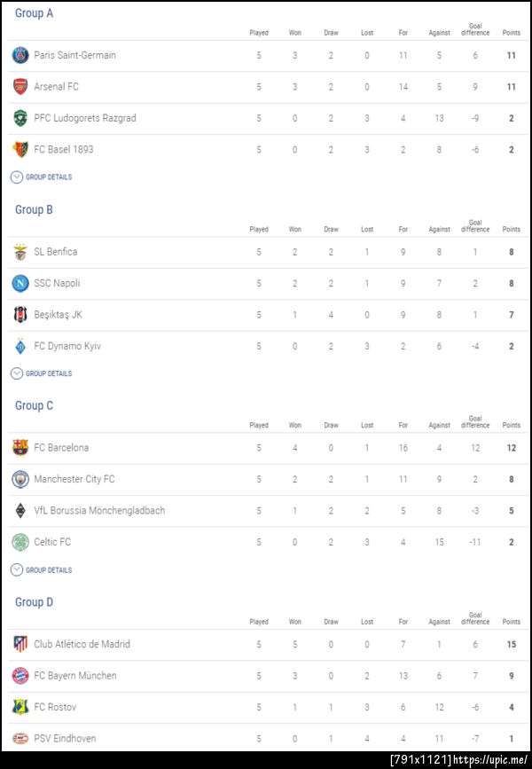Screen dimensions: 532x769
Task: Expand Group C details
Action: pos(42,570)
